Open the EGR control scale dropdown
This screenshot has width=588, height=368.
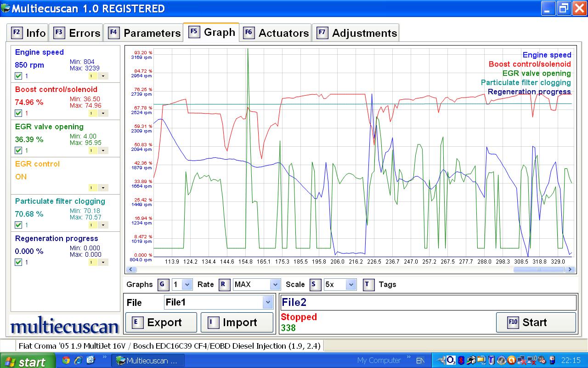pyautogui.click(x=103, y=188)
